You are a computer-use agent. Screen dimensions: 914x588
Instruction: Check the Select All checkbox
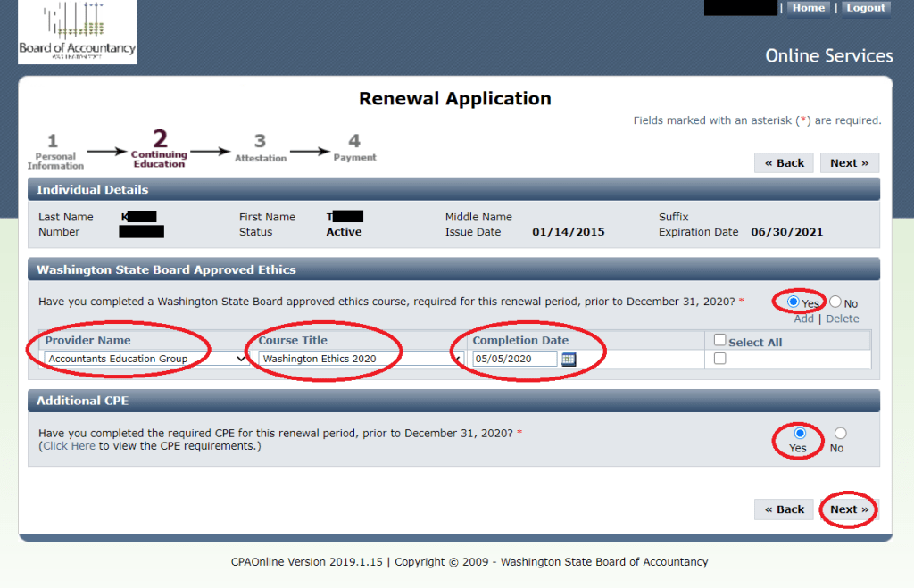click(x=720, y=341)
